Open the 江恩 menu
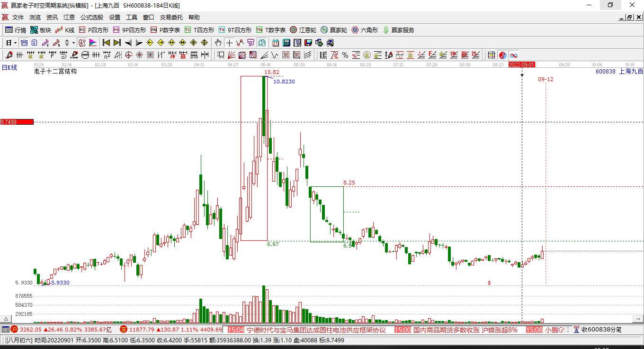 click(69, 18)
